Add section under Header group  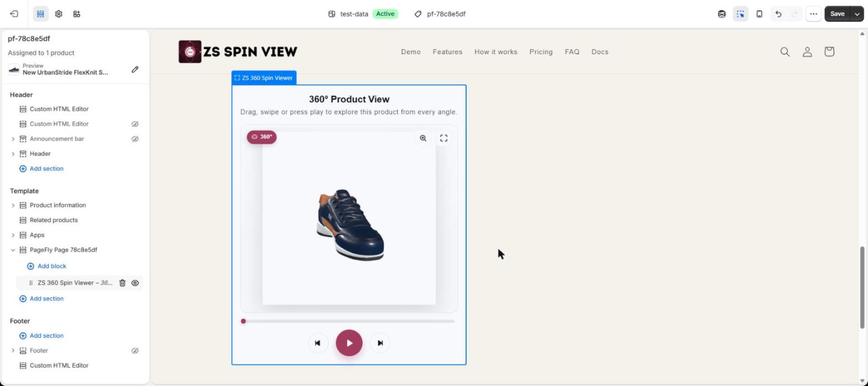click(x=42, y=169)
